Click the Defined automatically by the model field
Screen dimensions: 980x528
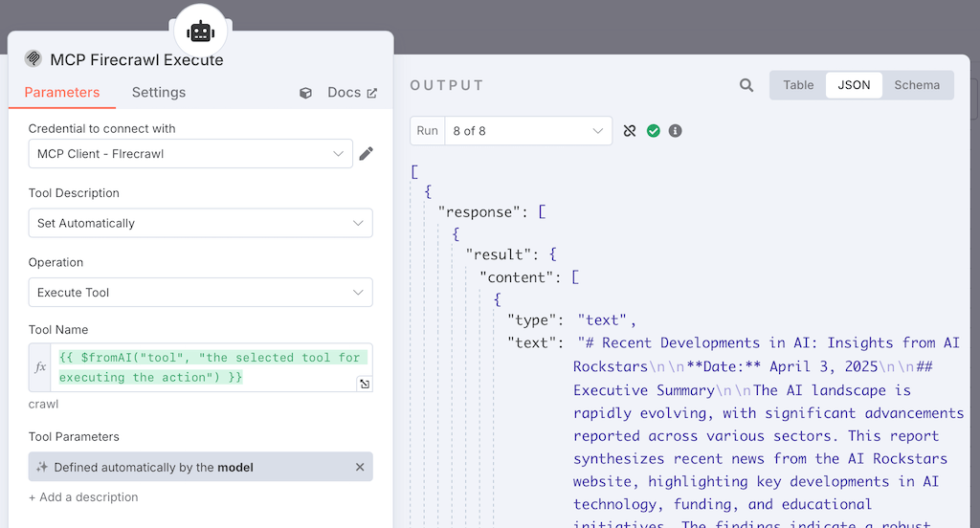[x=201, y=467]
